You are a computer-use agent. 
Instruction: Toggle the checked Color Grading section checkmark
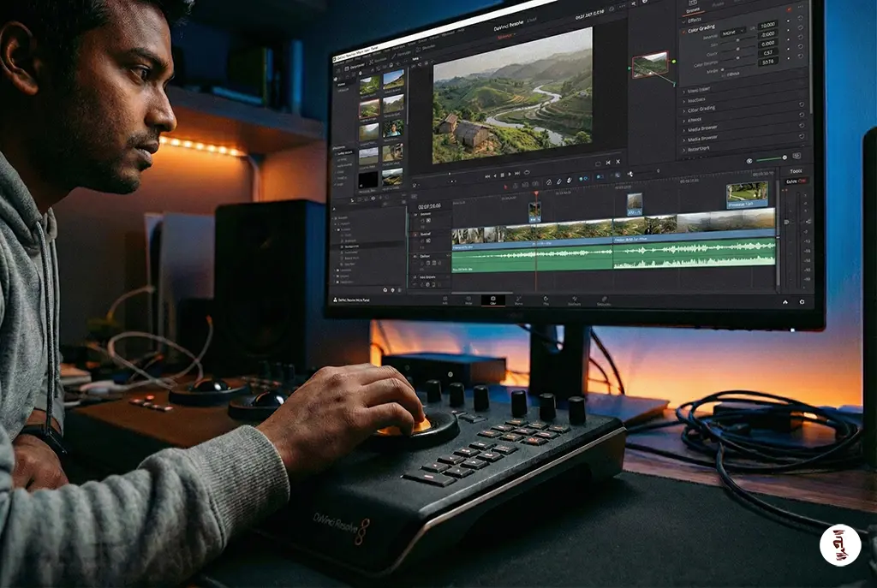coord(684,32)
